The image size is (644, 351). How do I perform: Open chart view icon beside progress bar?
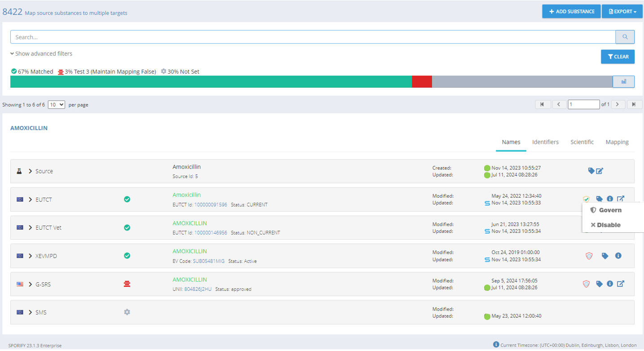[623, 81]
